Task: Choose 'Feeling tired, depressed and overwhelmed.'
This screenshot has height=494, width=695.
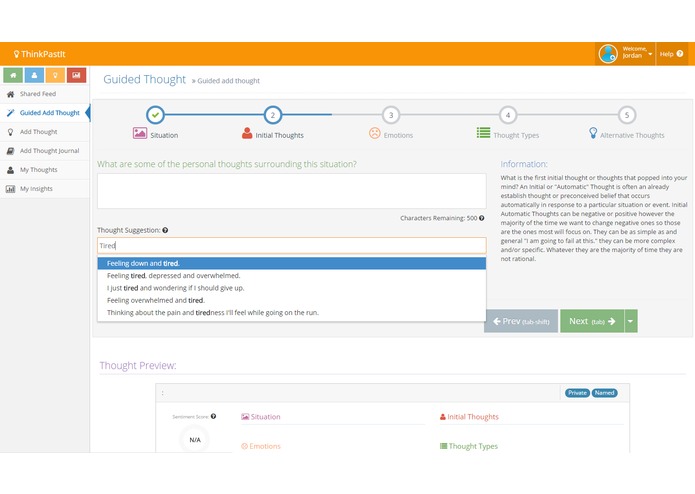Action: [292, 276]
